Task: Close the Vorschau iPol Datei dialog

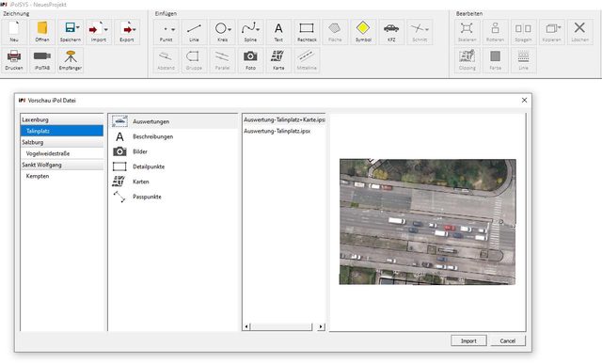Action: [524, 101]
